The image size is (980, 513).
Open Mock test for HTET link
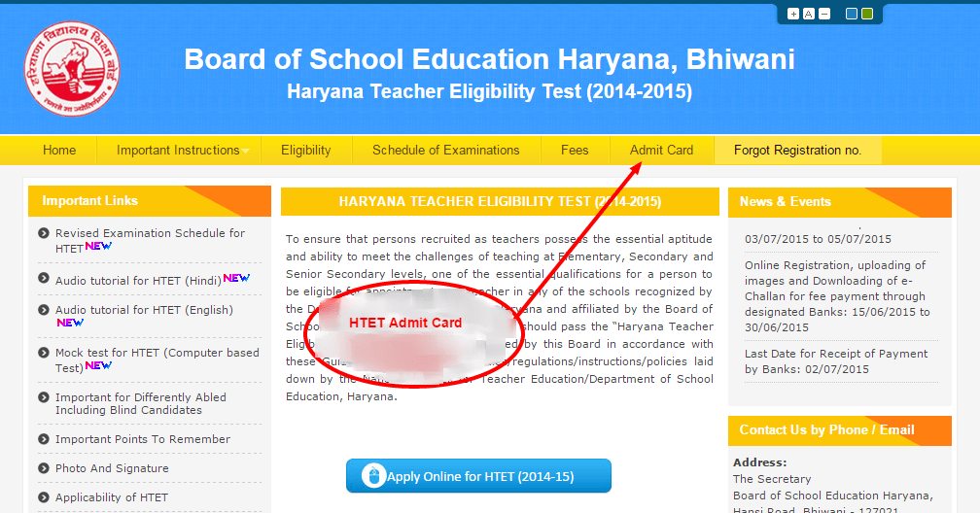157,359
